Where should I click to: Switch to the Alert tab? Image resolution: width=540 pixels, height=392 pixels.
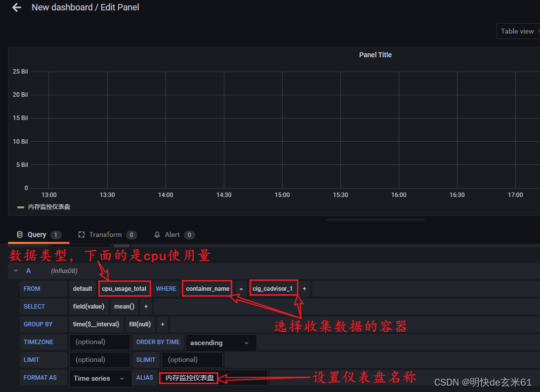pos(174,235)
